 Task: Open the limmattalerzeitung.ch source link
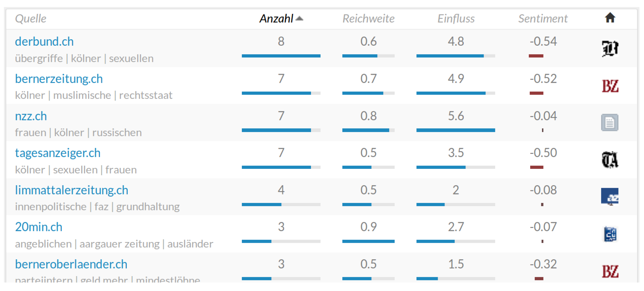[x=72, y=190]
